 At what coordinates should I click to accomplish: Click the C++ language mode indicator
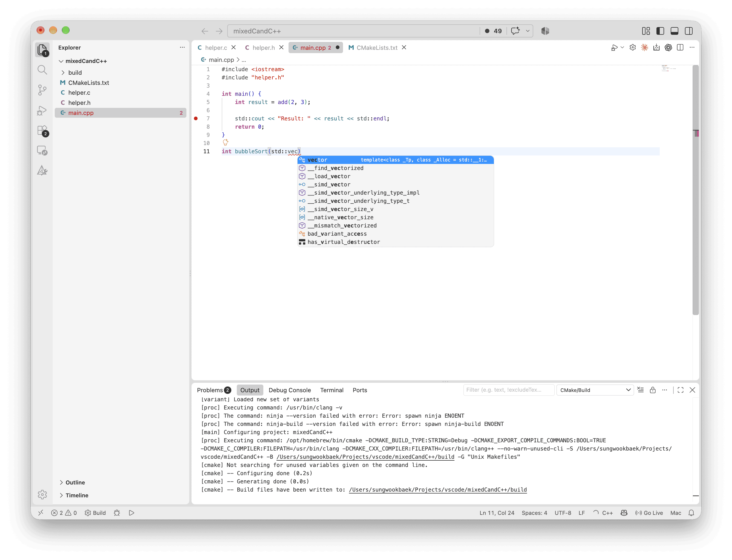[x=607, y=513]
